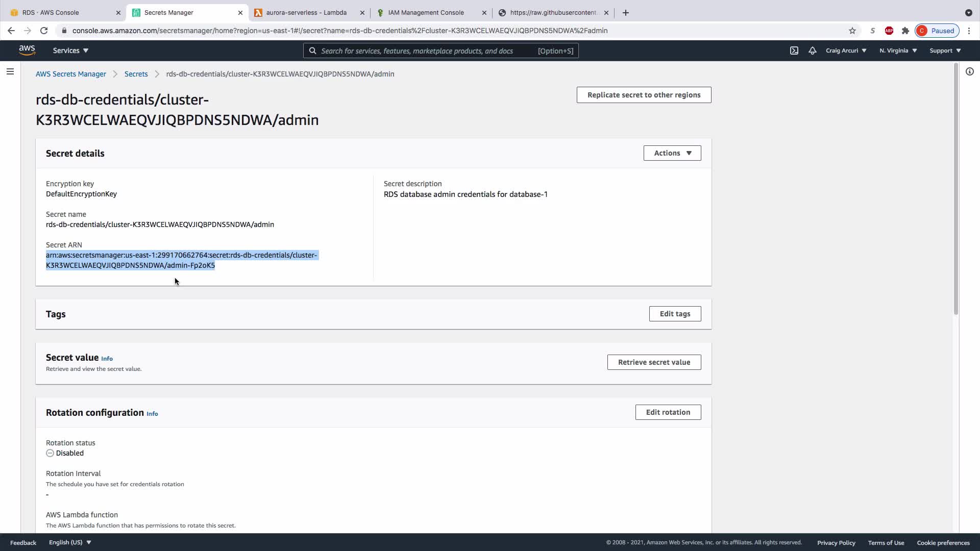Viewport: 980px width, 551px height.
Task: Open the AdBlock Plus extension icon
Action: (x=889, y=31)
